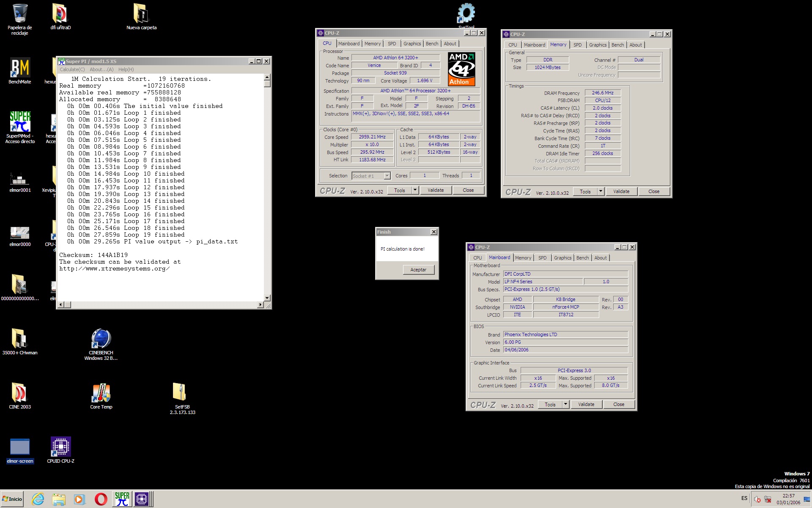Open the Papelera de reciclaje desktop icon

pos(20,19)
